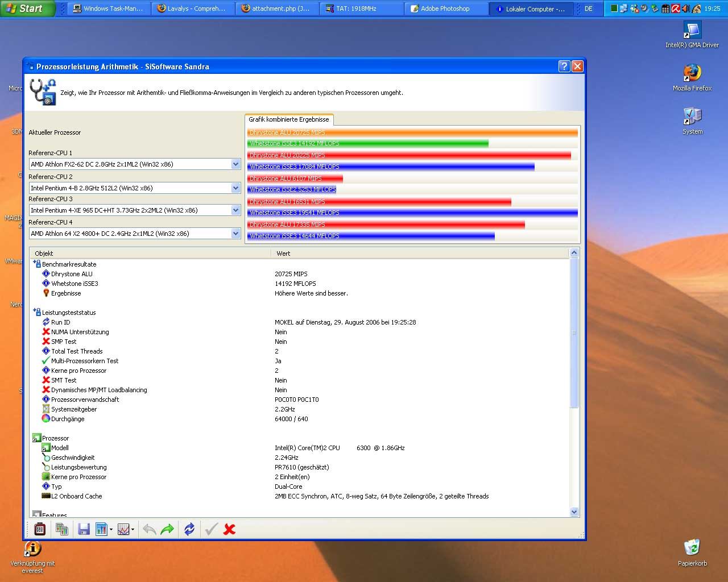The width and height of the screenshot is (728, 582).
Task: Click the stethoscope module icon
Action: tap(43, 92)
